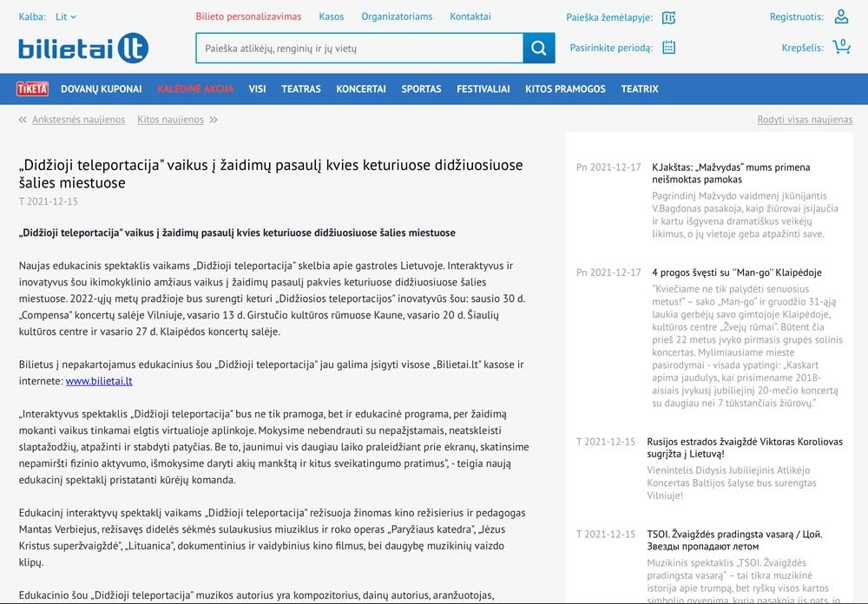868x604 pixels.
Task: Click the magnifier search button
Action: 539,49
